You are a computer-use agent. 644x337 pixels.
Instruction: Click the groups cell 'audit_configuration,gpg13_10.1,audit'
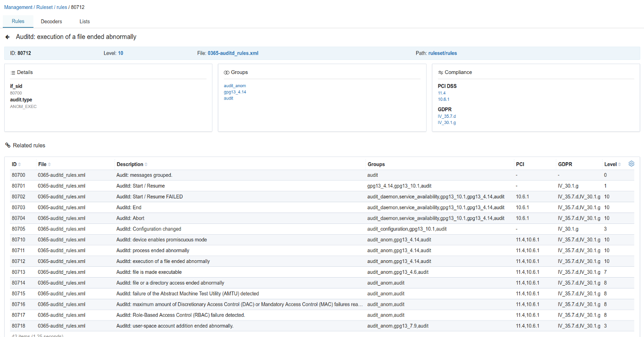point(407,229)
